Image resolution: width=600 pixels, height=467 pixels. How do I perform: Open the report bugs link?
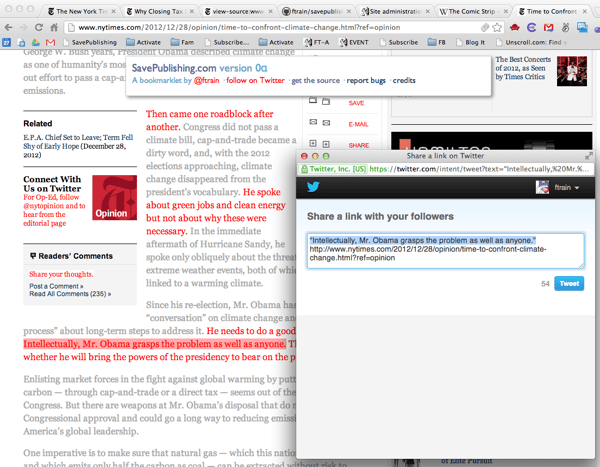pyautogui.click(x=365, y=78)
